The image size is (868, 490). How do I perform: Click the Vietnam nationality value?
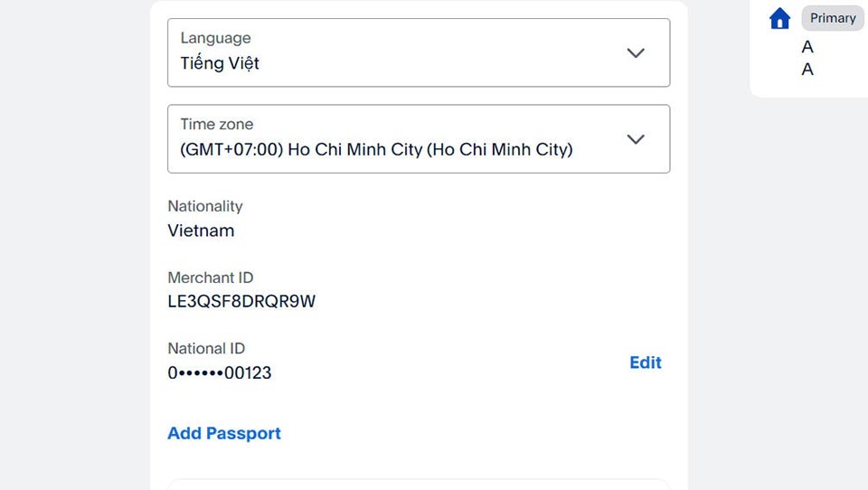coord(201,231)
